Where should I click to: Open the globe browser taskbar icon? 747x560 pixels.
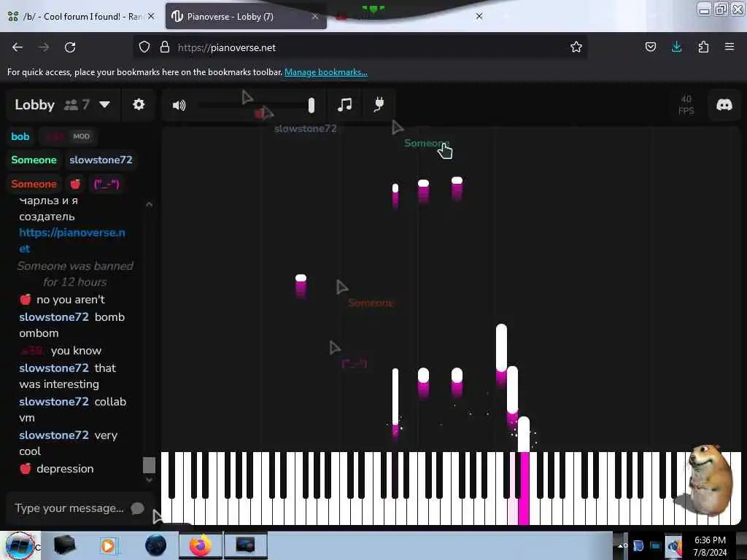pyautogui.click(x=156, y=545)
